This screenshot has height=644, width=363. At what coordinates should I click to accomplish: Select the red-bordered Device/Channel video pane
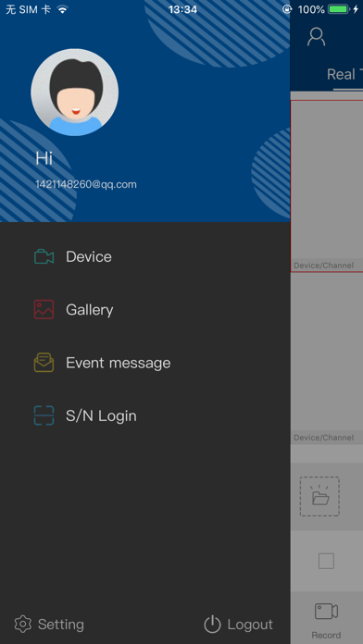pyautogui.click(x=327, y=186)
